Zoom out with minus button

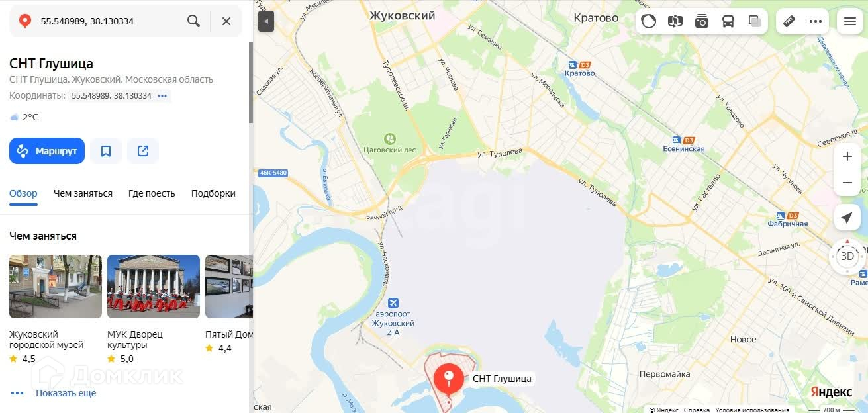(847, 183)
